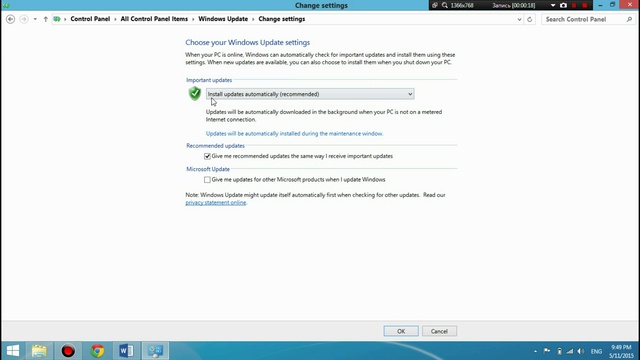Click the 1366x768 resolution text in recorder bar

pyautogui.click(x=462, y=5)
